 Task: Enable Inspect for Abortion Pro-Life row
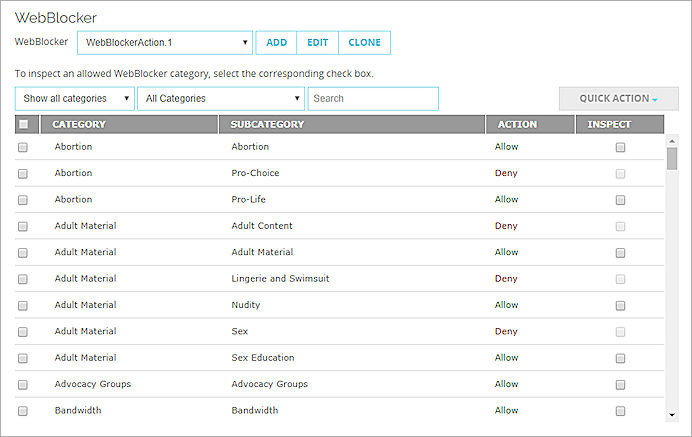point(620,200)
